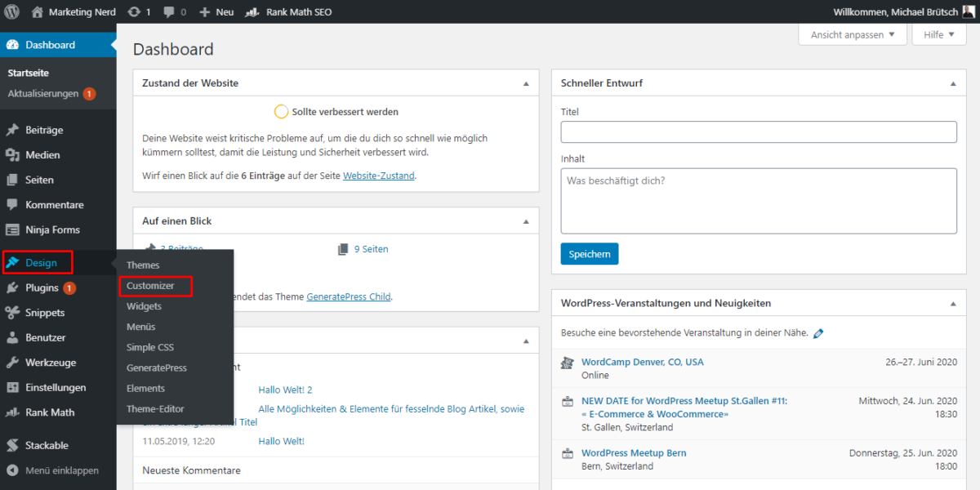Open the Marketing Nerd site home icon
Screen dimensions: 980x490
[38, 12]
